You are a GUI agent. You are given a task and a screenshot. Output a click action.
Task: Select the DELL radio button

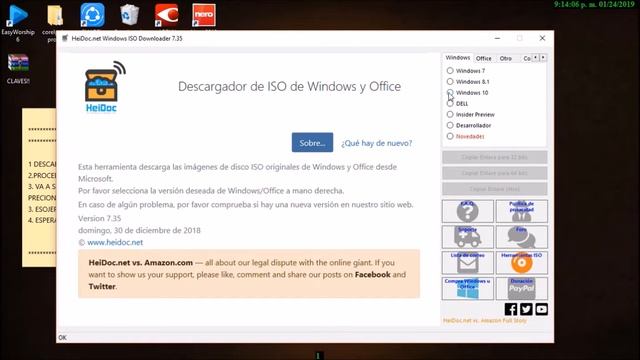point(450,104)
